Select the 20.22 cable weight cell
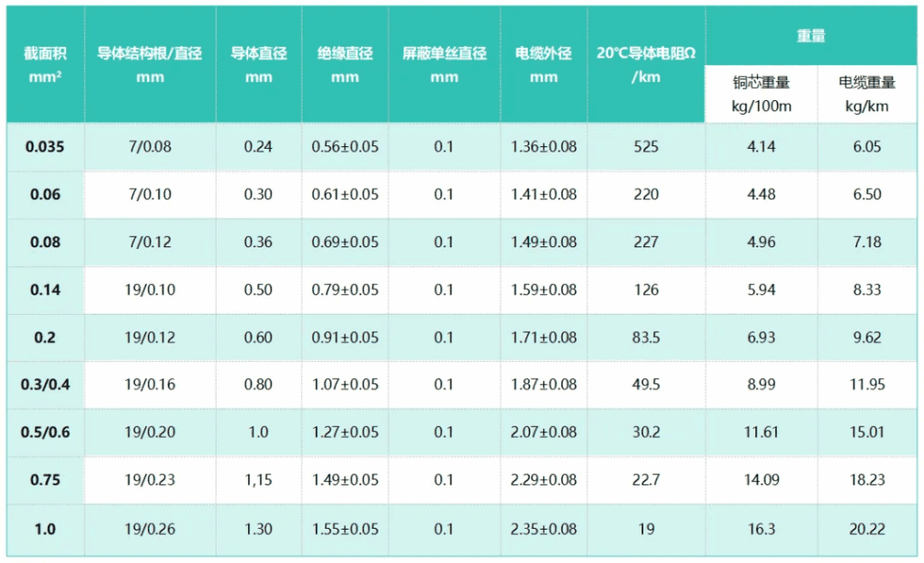 tap(866, 529)
